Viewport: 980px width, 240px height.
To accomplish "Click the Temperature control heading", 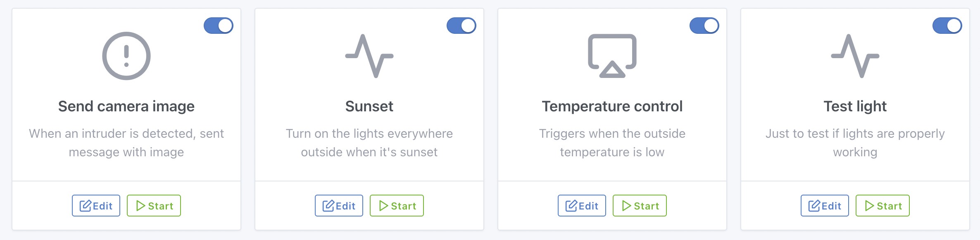I will pyautogui.click(x=612, y=106).
